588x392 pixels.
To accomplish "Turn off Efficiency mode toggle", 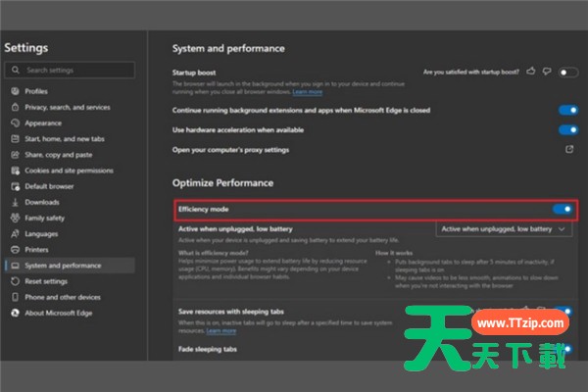I will [x=563, y=209].
